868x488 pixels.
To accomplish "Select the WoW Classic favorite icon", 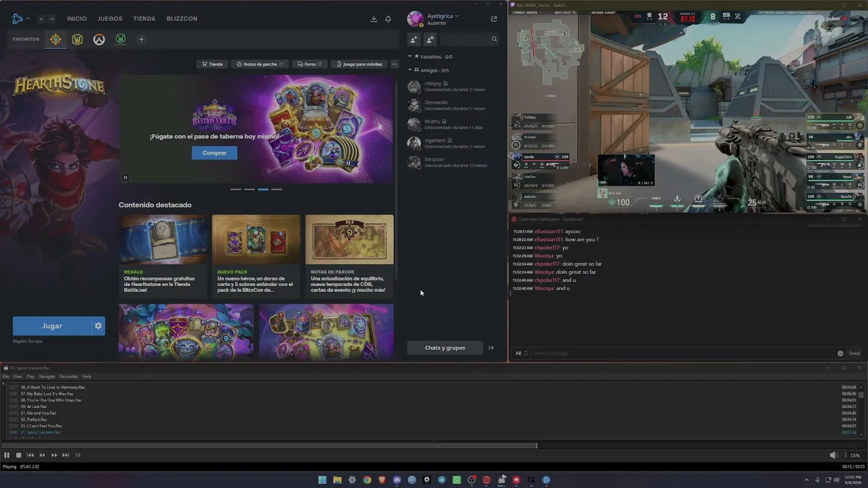I will [x=121, y=39].
